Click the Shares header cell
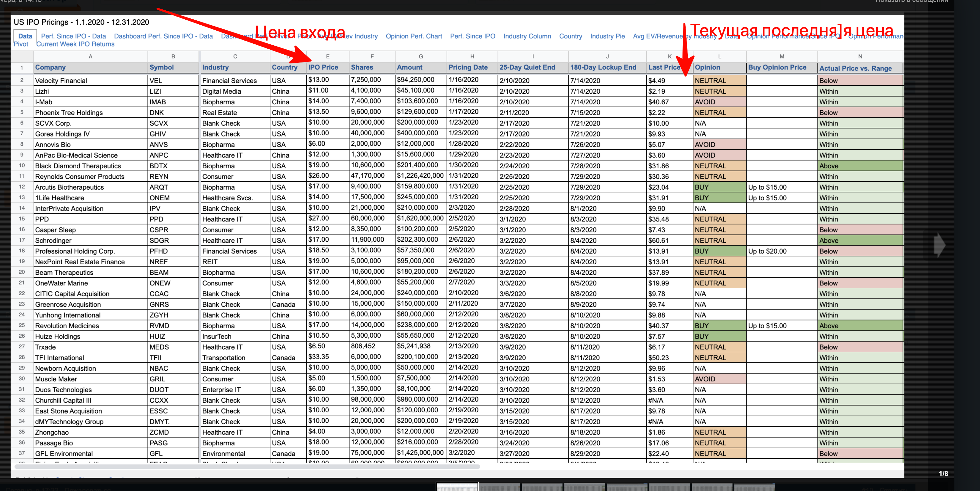The width and height of the screenshot is (980, 491). click(372, 67)
